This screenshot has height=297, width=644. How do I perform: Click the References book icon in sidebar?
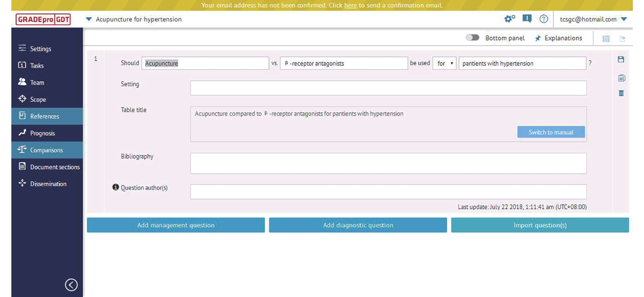click(x=22, y=115)
